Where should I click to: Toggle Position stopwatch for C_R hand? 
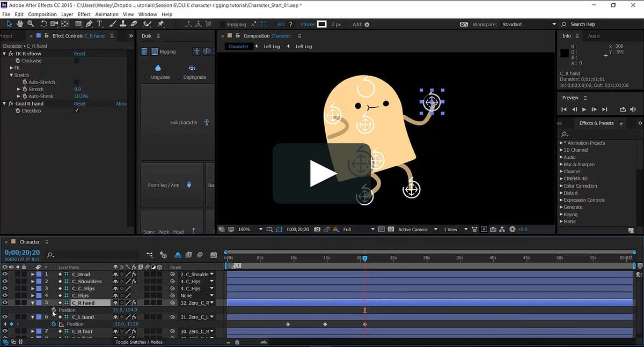(x=54, y=310)
